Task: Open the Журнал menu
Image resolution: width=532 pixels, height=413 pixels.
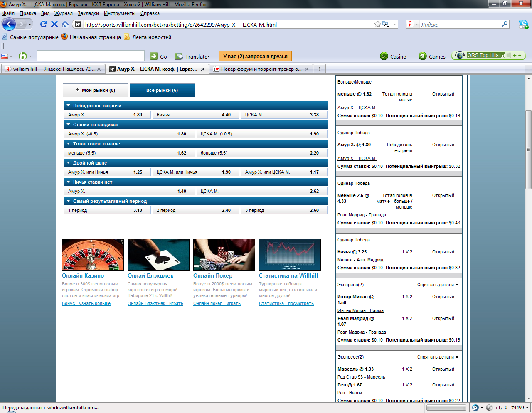Action: pyautogui.click(x=63, y=13)
